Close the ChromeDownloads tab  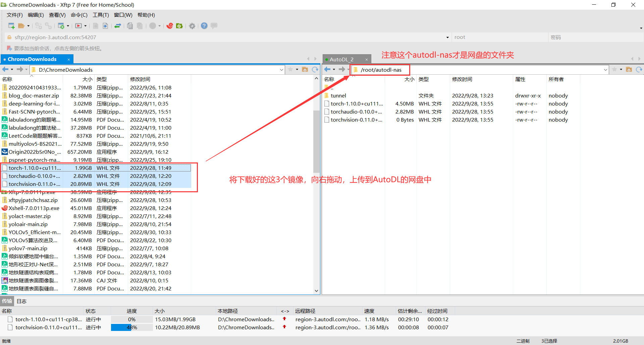click(x=69, y=60)
